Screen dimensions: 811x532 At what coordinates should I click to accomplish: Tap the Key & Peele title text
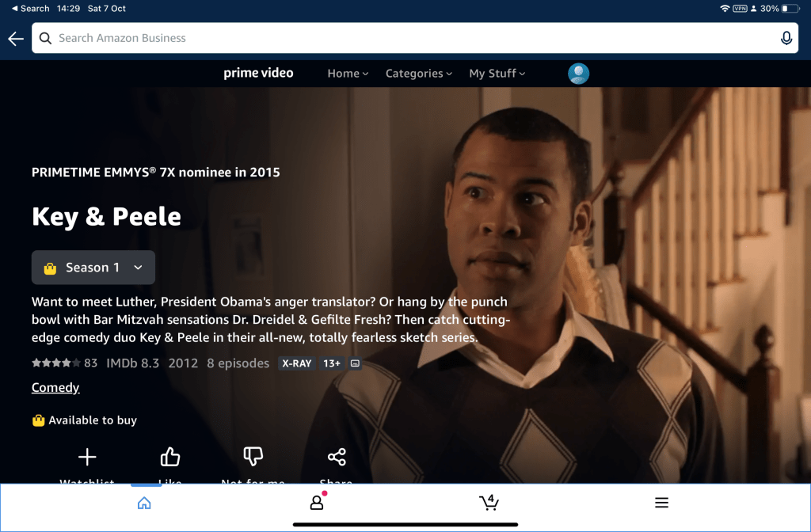click(106, 217)
